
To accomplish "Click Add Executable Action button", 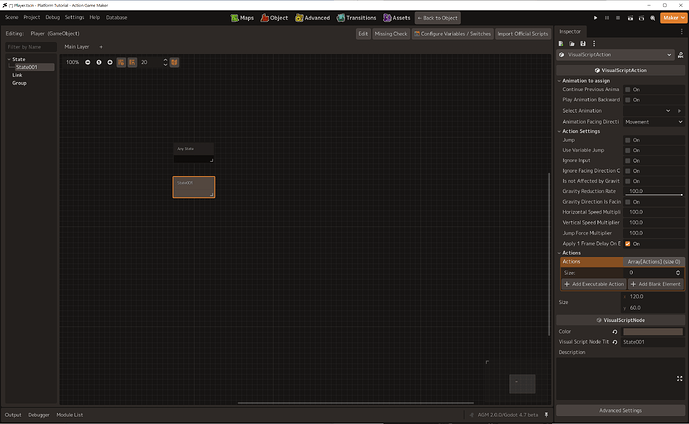I will [x=594, y=284].
